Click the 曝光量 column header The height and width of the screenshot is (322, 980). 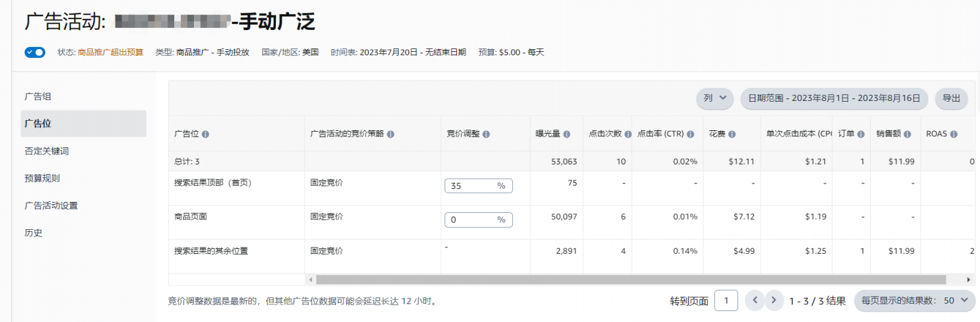pyautogui.click(x=548, y=134)
